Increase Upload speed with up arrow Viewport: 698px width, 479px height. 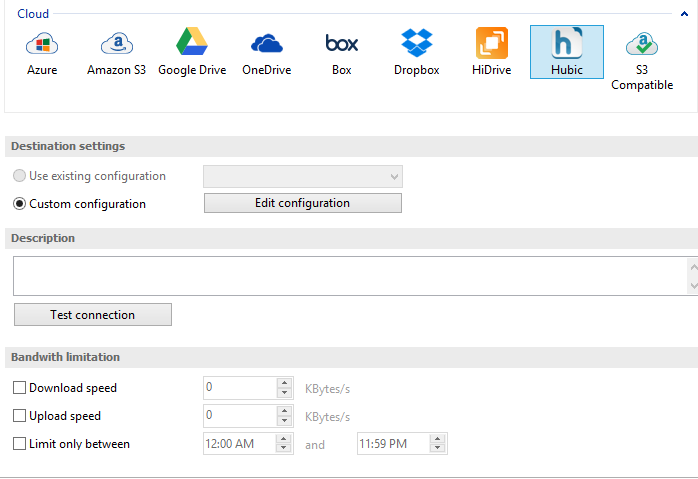[x=284, y=411]
